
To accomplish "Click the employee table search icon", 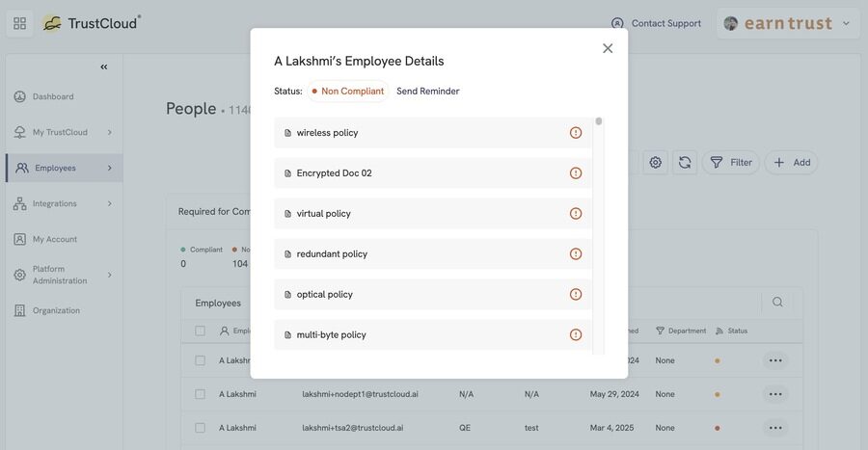I will click(x=777, y=302).
